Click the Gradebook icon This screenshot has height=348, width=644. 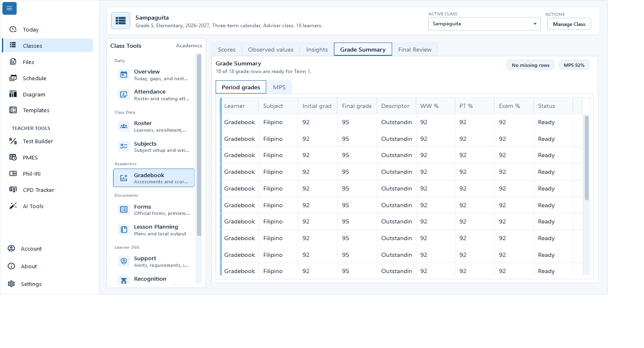click(x=124, y=178)
